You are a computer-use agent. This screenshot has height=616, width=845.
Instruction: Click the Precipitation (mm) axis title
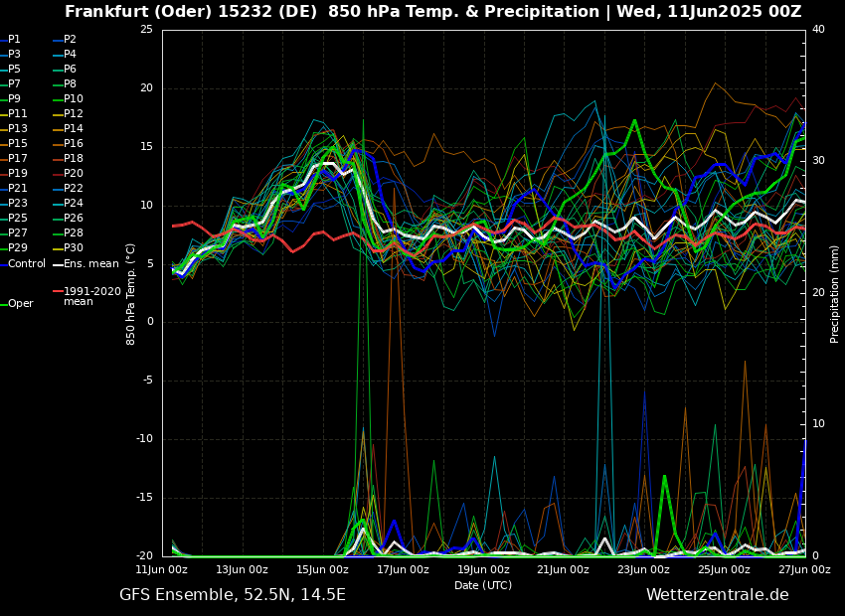835,294
